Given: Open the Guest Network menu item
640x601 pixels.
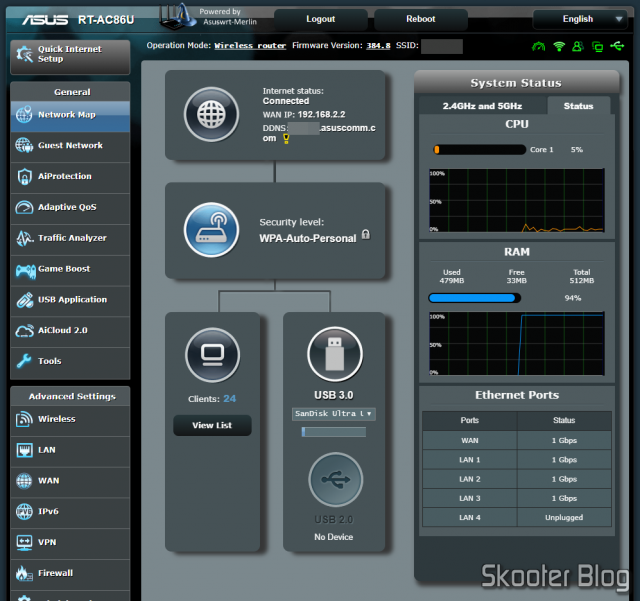Looking at the screenshot, I should pos(70,146).
